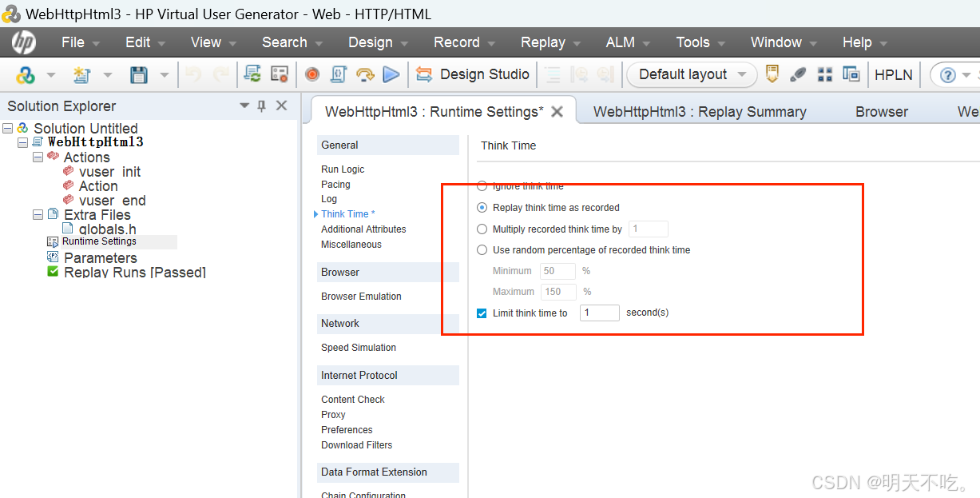This screenshot has height=498, width=980.
Task: Click the overlapping windows toolbar icon
Action: 851,74
